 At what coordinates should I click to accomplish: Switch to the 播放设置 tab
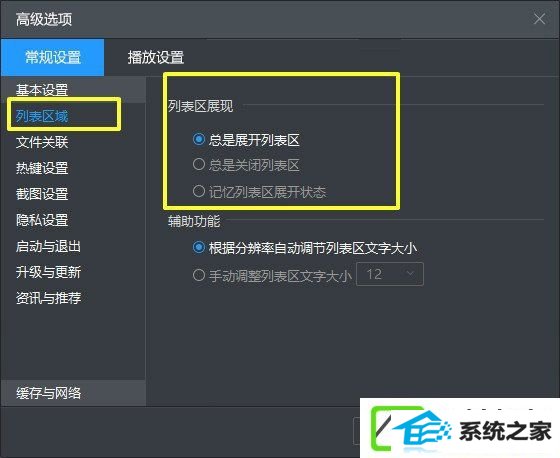(156, 58)
